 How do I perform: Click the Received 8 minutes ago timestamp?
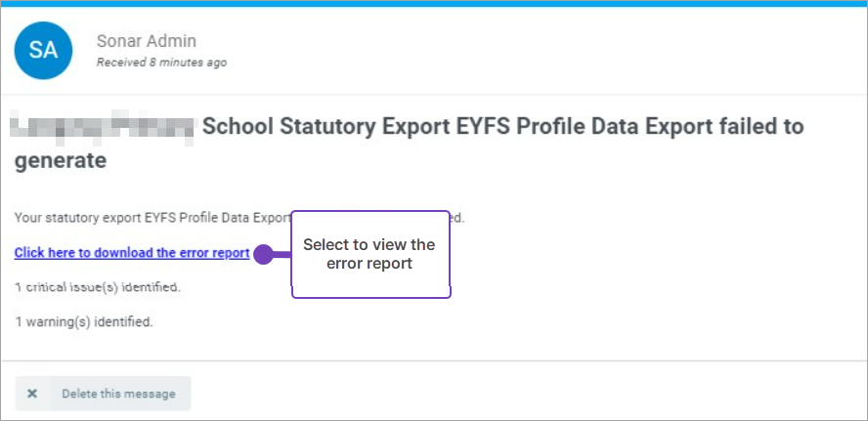[x=161, y=63]
